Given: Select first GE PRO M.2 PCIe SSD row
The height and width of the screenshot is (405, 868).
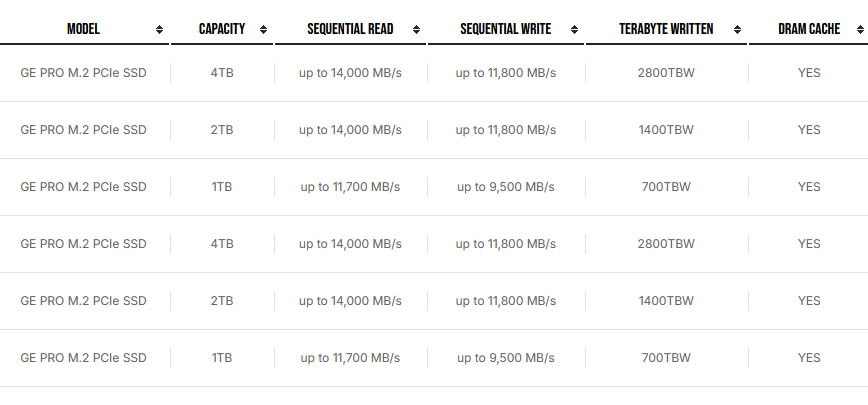Looking at the screenshot, I should point(434,73).
